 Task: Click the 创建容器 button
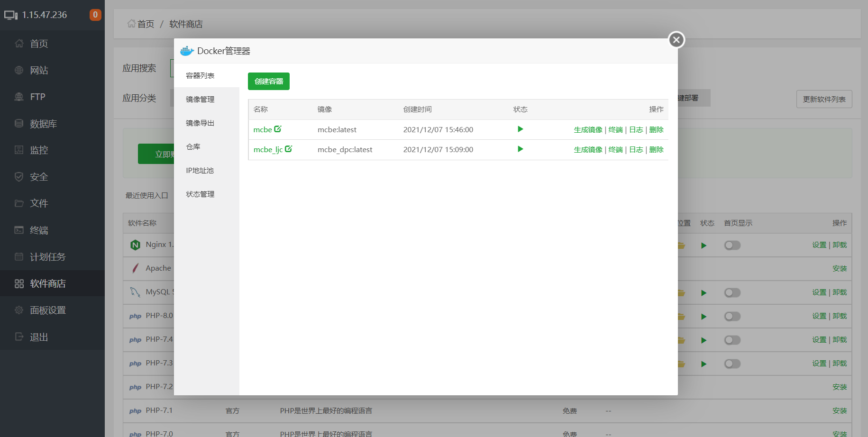pyautogui.click(x=269, y=81)
